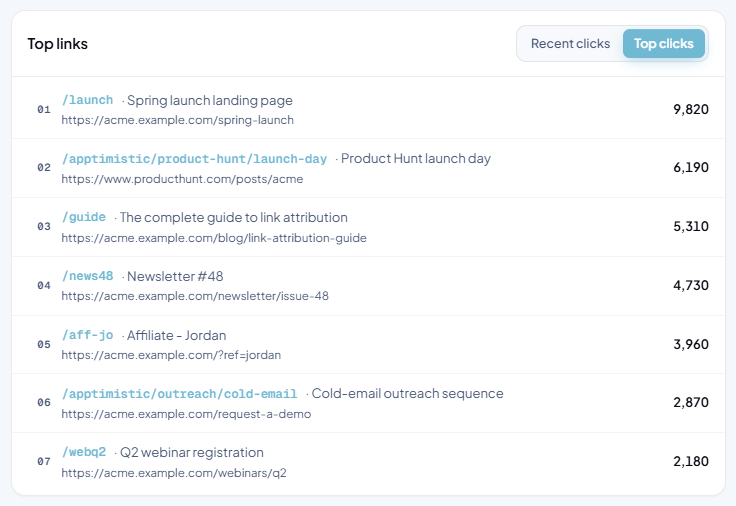Viewport: 736px width, 506px height.
Task: Click the blog/link-attribution-guide destination URL
Action: coord(214,238)
